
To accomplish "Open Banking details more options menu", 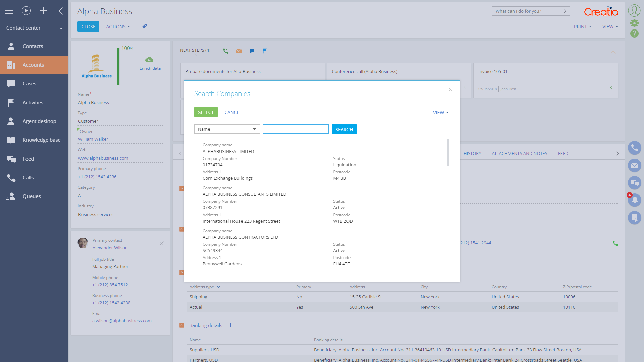I will click(239, 325).
